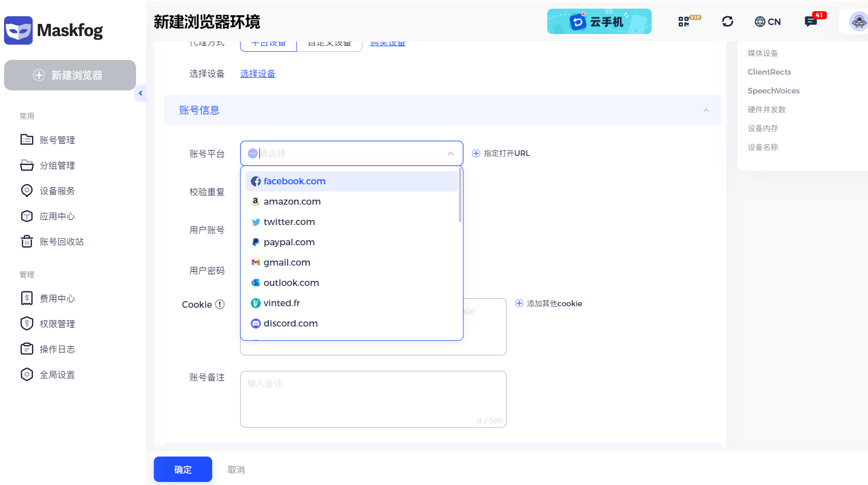The height and width of the screenshot is (485, 868).
Task: Click the 确定 button
Action: [x=183, y=469]
